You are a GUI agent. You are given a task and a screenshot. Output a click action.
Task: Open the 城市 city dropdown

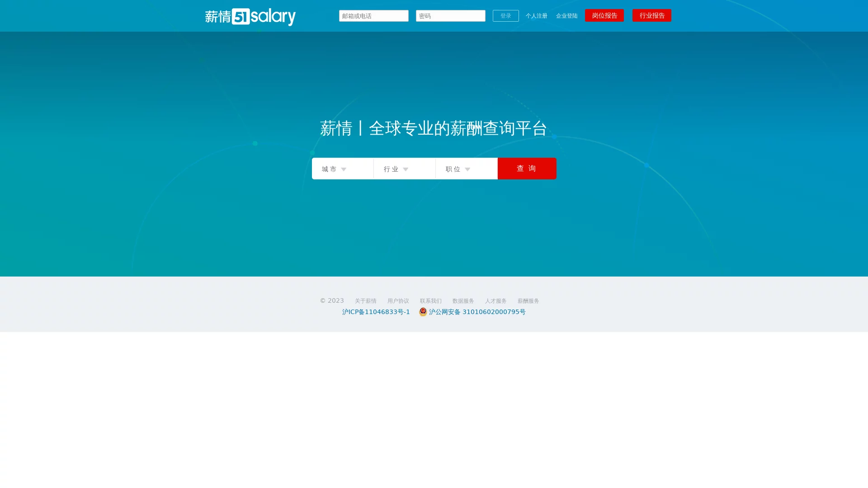click(x=342, y=169)
